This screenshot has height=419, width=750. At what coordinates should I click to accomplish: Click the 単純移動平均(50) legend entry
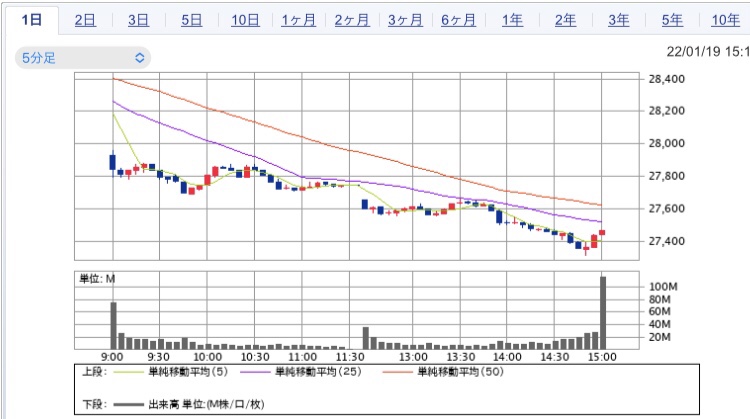pos(460,372)
